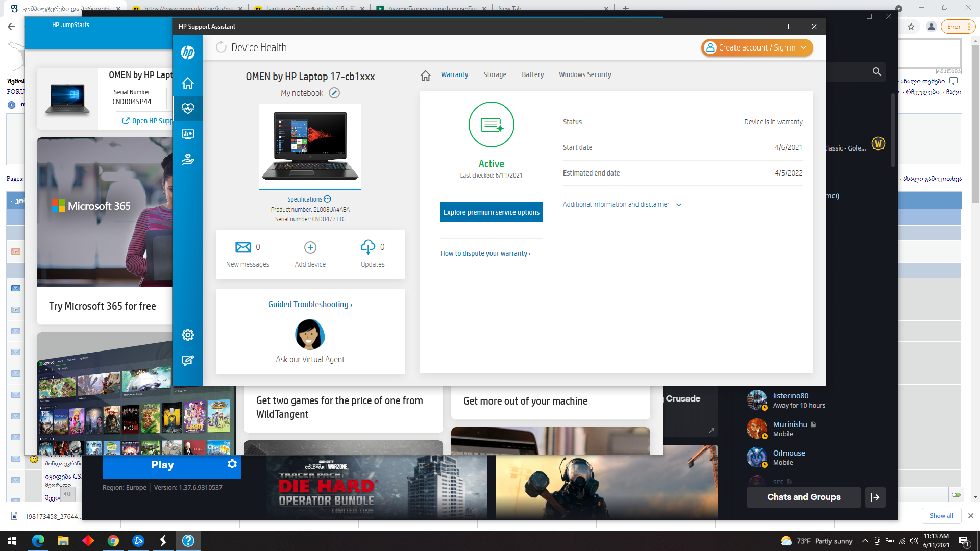Click the support hand icon in sidebar
The image size is (980, 551).
pos(188,160)
